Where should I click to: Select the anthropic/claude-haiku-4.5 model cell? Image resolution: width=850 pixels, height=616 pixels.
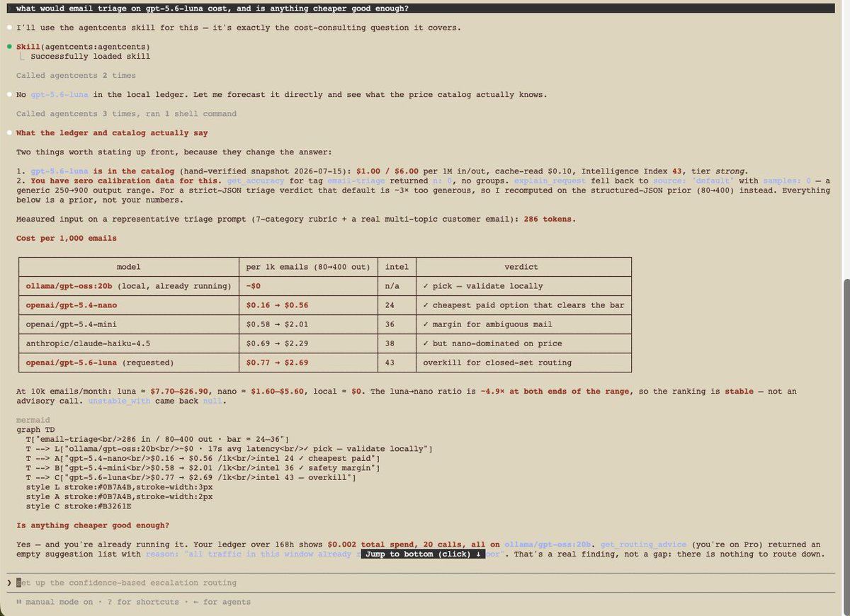(128, 343)
